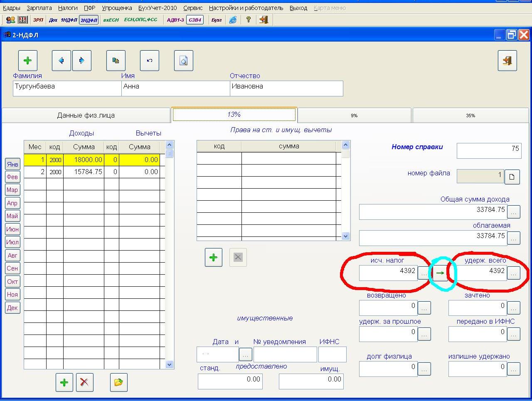Switch to the 35% tax rate tab
Image resolution: width=532 pixels, height=401 pixels.
coord(470,116)
